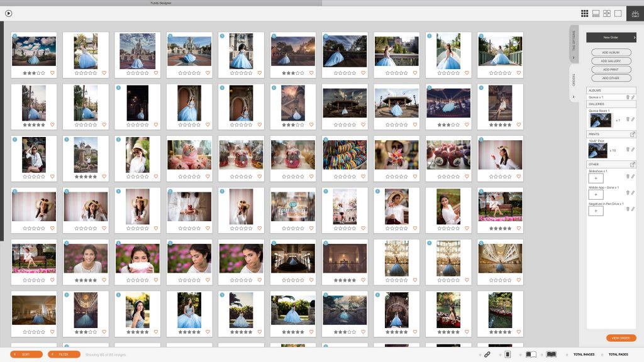Toggle the blue tag badge on first thumbnail

15,36
